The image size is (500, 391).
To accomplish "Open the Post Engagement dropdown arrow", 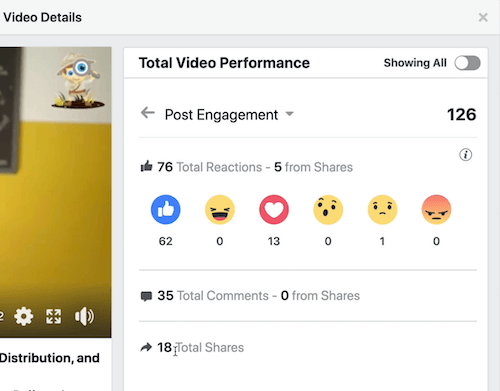I will [290, 114].
